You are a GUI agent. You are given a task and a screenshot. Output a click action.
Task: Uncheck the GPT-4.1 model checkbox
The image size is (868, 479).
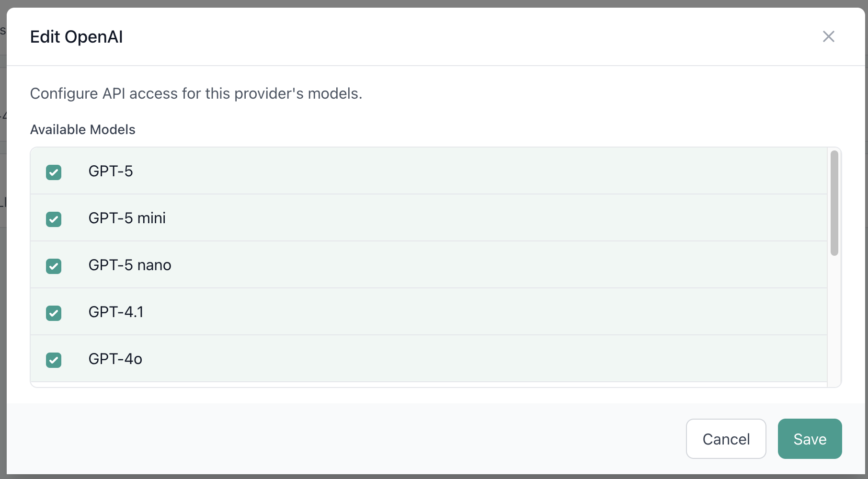coord(54,313)
